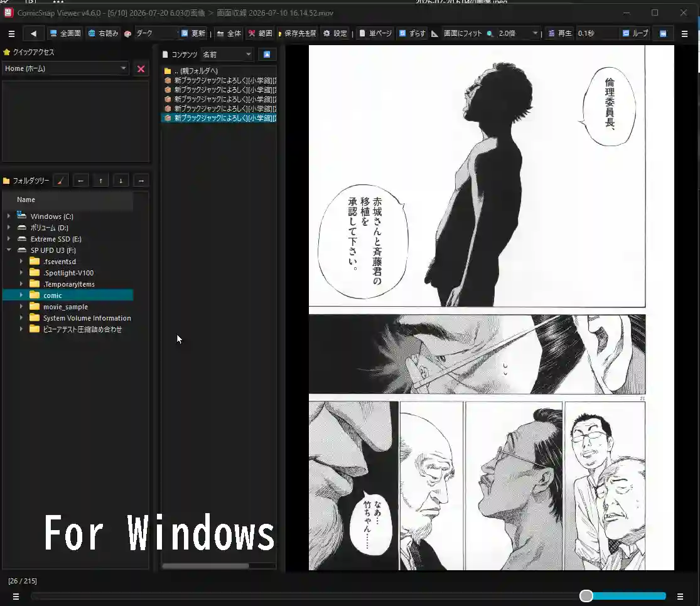Click the skip-to-first rewind icon
700x606 pixels.
[663, 33]
